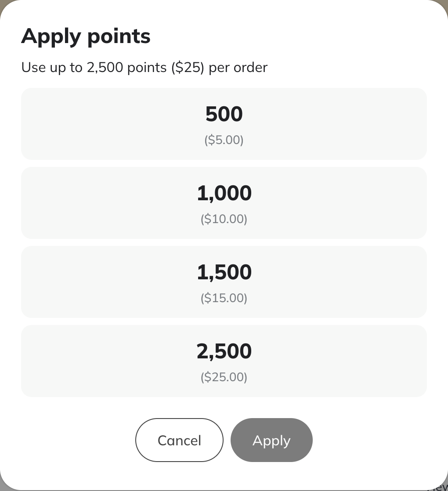Viewport: 448px width, 491px height.
Task: Click the ($15.00) value label
Action: pyautogui.click(x=224, y=298)
